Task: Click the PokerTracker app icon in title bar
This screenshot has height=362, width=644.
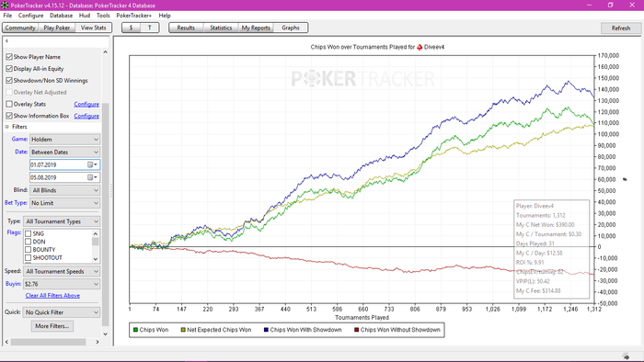Action: click(5, 6)
